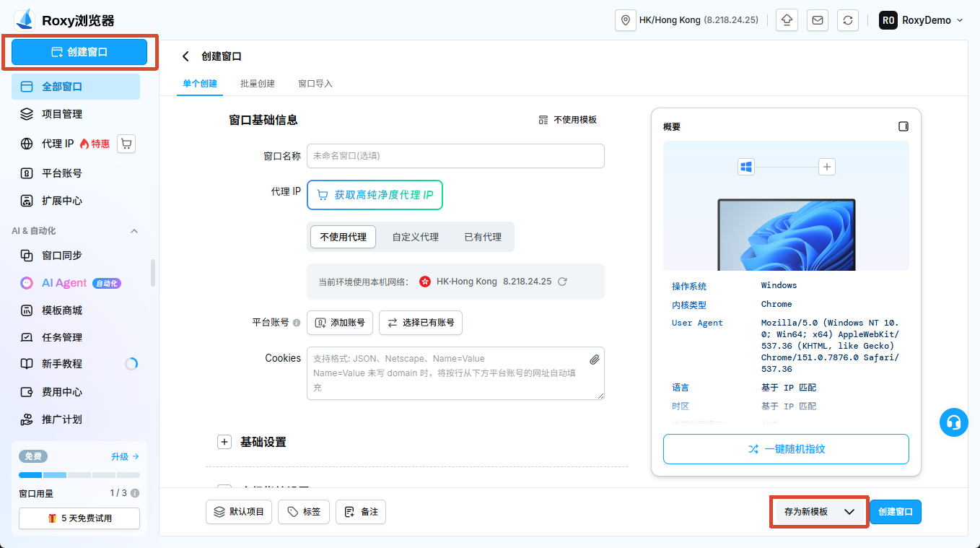Click 选择已有账号 button
Viewport: 980px width, 548px height.
(x=421, y=323)
